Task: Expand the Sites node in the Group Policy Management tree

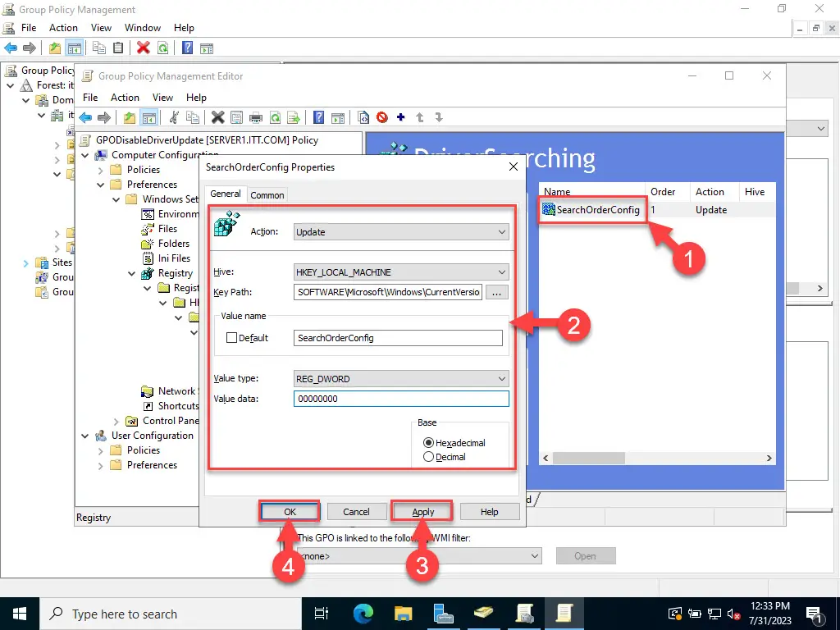Action: coord(25,263)
